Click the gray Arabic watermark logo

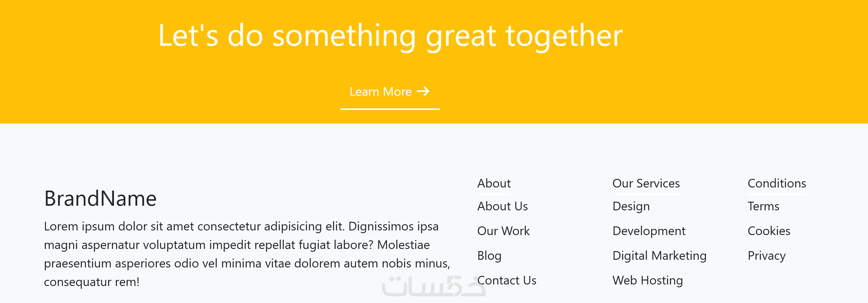(x=433, y=287)
